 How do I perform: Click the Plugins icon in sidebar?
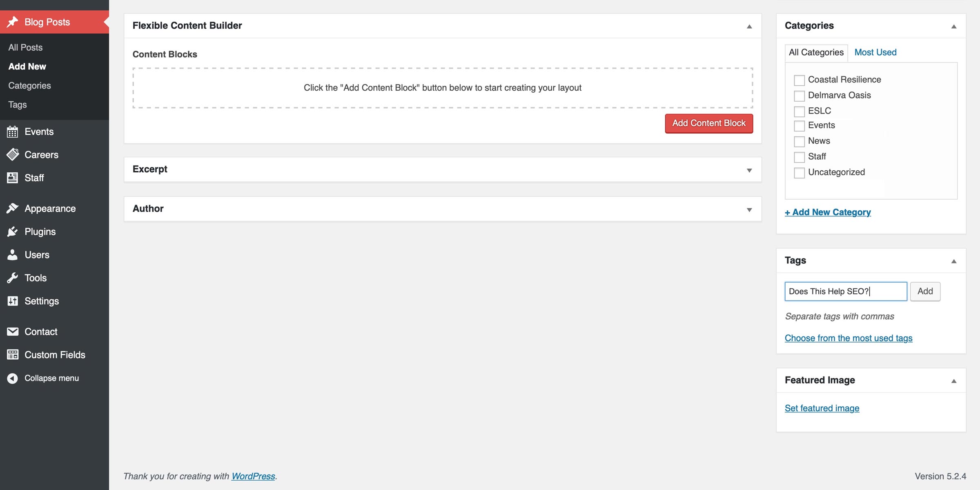coord(13,231)
